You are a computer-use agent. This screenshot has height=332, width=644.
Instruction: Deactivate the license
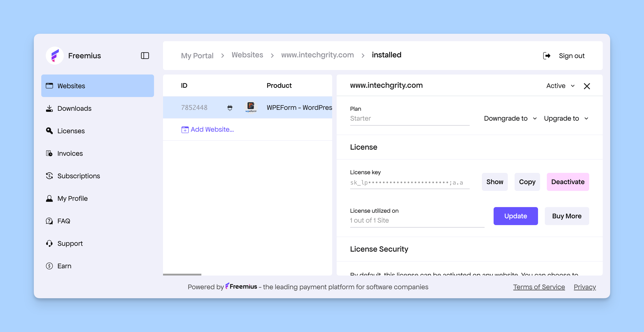pos(568,182)
